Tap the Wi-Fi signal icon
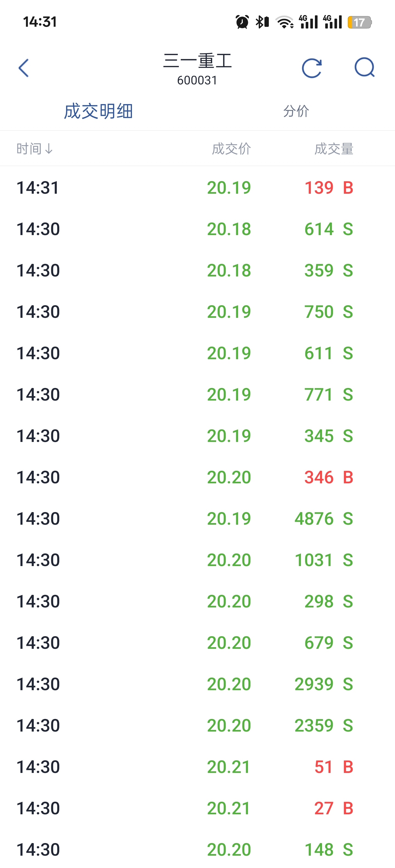The height and width of the screenshot is (868, 395). tap(285, 22)
